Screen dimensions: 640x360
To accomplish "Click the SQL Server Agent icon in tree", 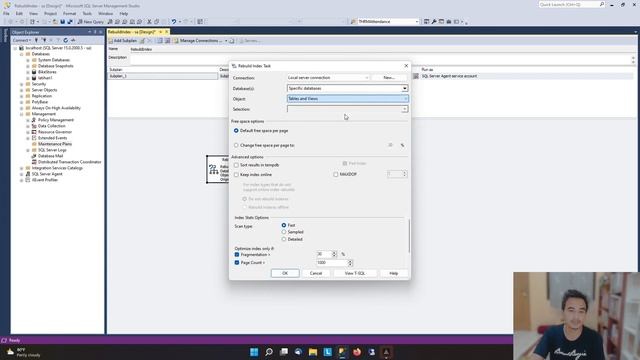I will [28, 174].
